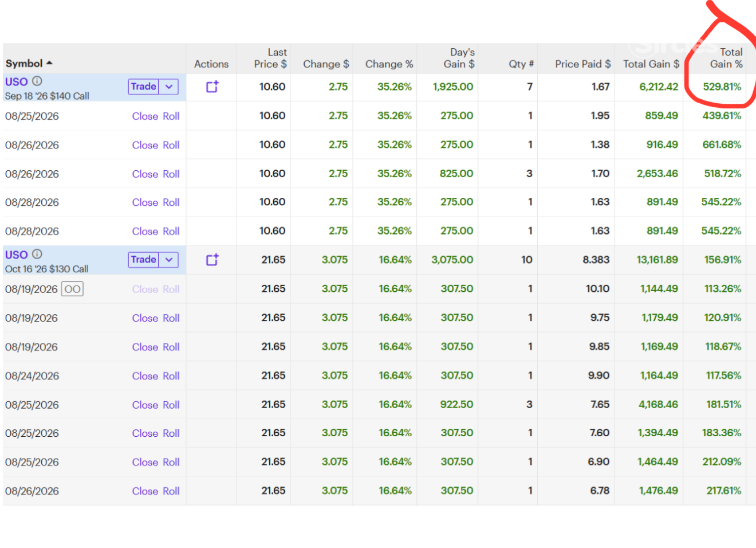Click the add-note icon for Oct $130 Call
The width and height of the screenshot is (756, 548).
212,260
